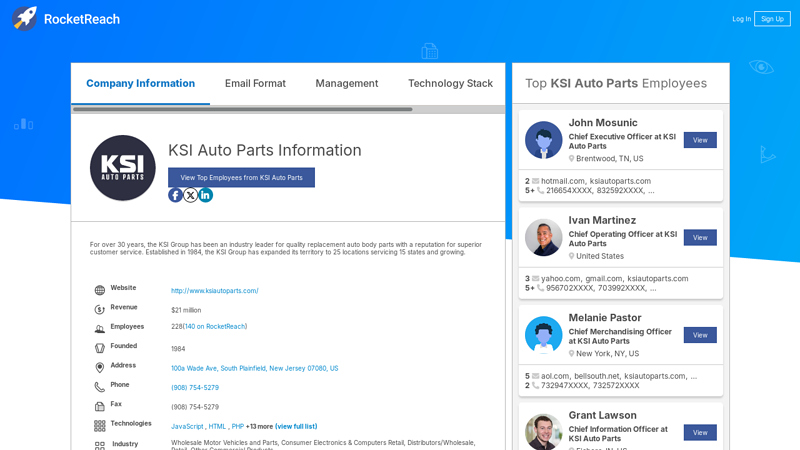Open the ksiautoparts.com website link

(215, 291)
